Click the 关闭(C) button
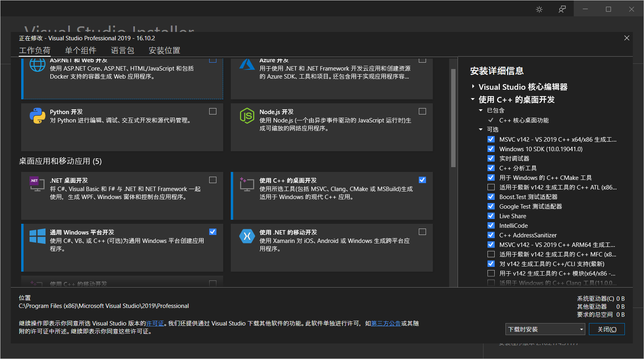Image resolution: width=644 pixels, height=359 pixels. (x=607, y=329)
